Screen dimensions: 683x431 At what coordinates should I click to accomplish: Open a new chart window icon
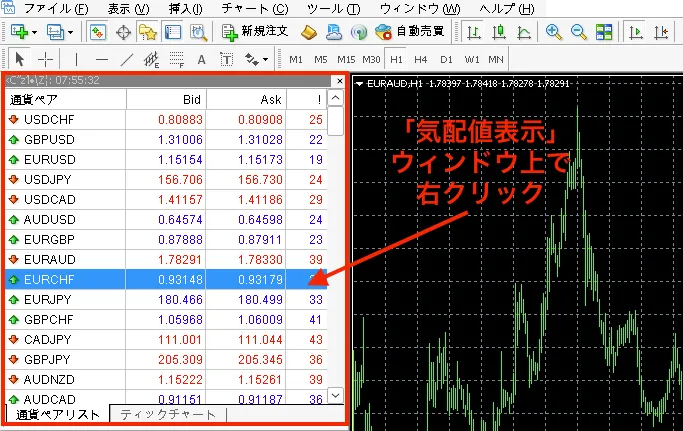19,32
